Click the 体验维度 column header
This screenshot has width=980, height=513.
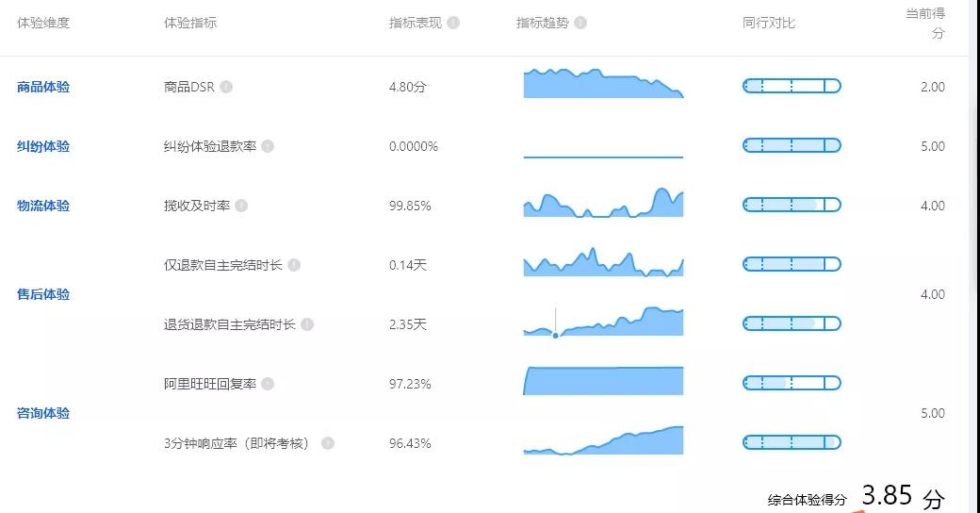[43, 24]
